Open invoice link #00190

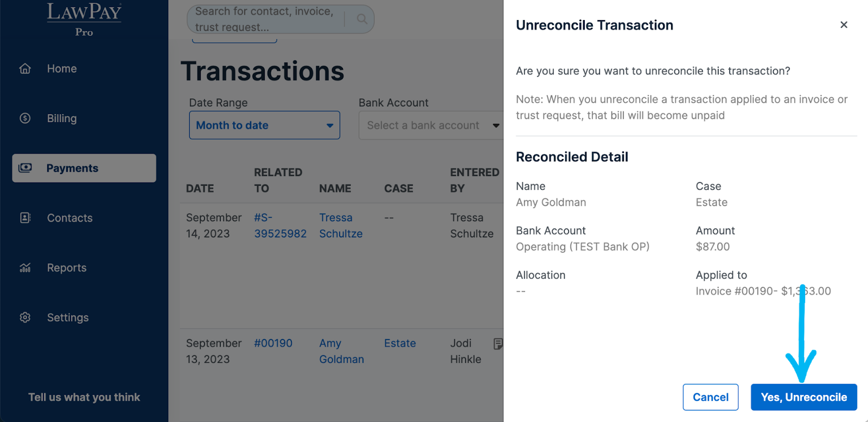click(273, 343)
